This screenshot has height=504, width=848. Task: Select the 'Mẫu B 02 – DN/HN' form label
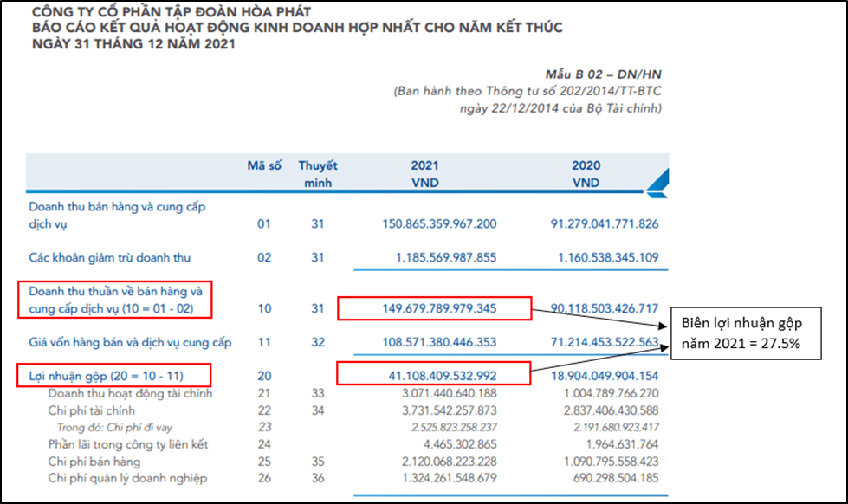603,74
